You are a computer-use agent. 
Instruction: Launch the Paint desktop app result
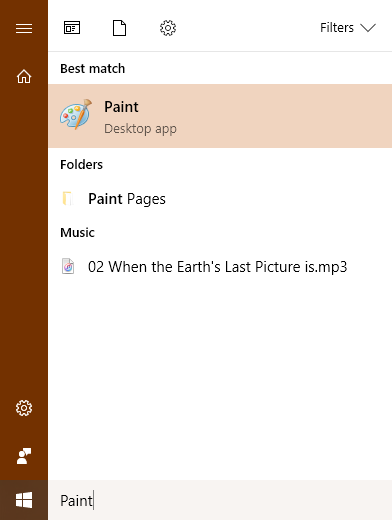click(x=220, y=116)
